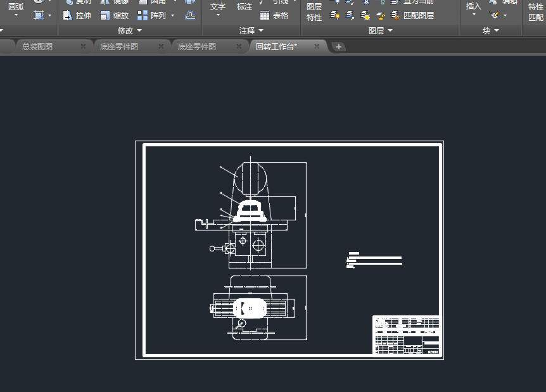Switch to the 总装配图 drawing tab

38,47
